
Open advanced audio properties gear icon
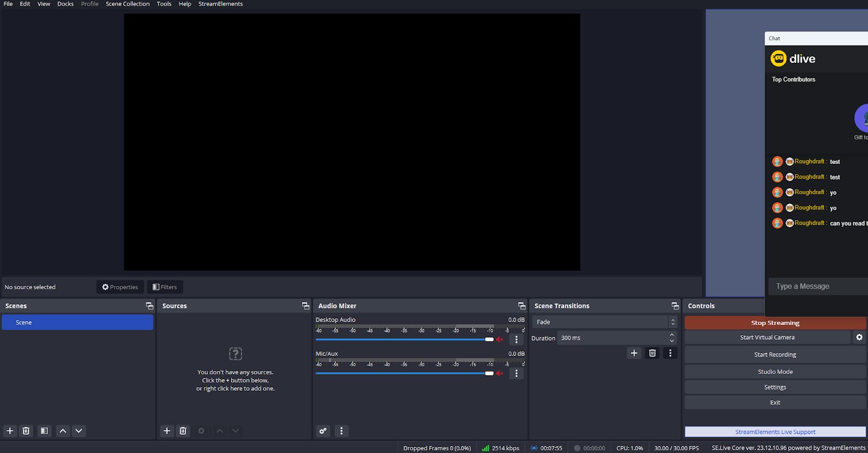[x=323, y=431]
